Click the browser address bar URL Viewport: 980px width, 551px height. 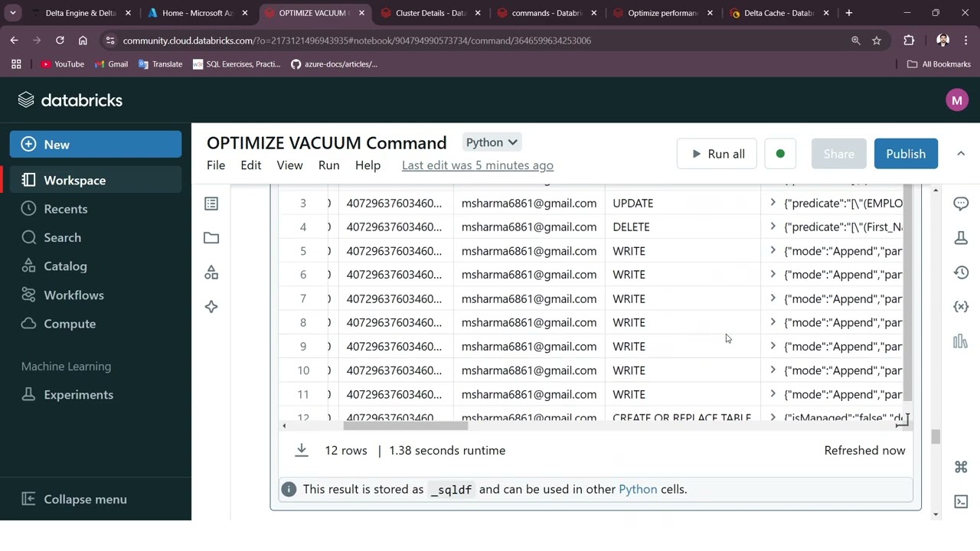click(357, 41)
